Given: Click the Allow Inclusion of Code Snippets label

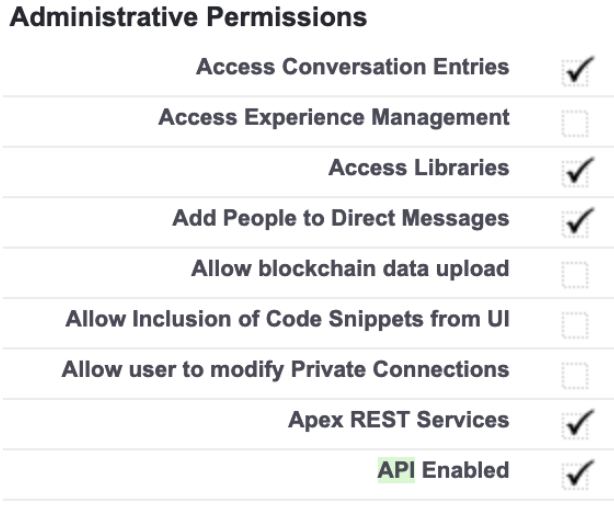Looking at the screenshot, I should [x=287, y=319].
